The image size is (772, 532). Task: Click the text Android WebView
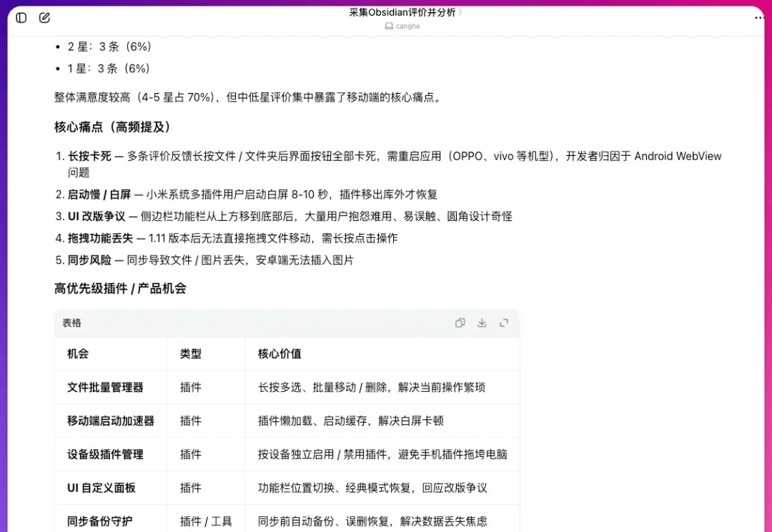[678, 156]
